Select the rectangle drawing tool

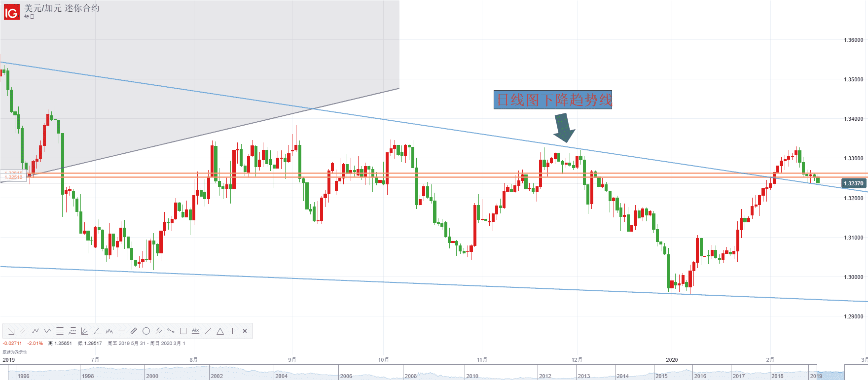point(183,331)
